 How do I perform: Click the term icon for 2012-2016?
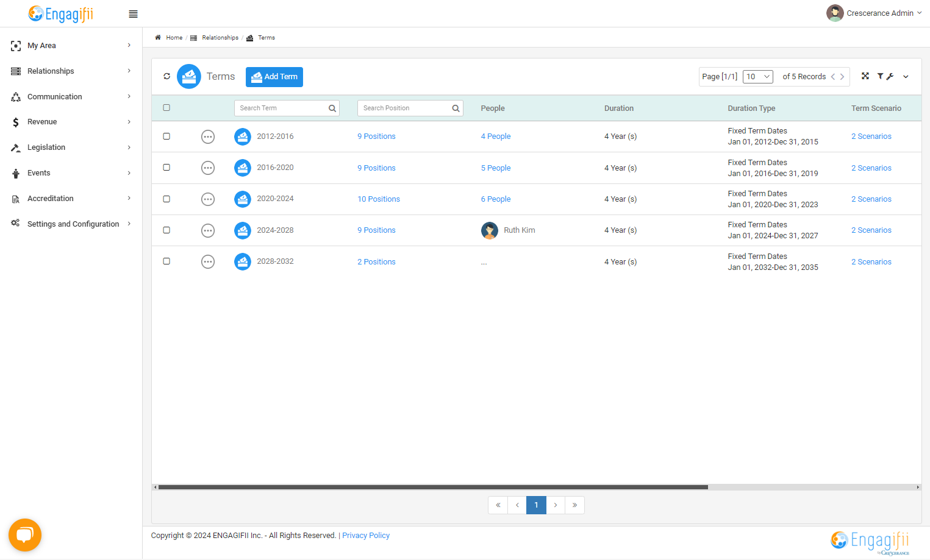click(243, 136)
